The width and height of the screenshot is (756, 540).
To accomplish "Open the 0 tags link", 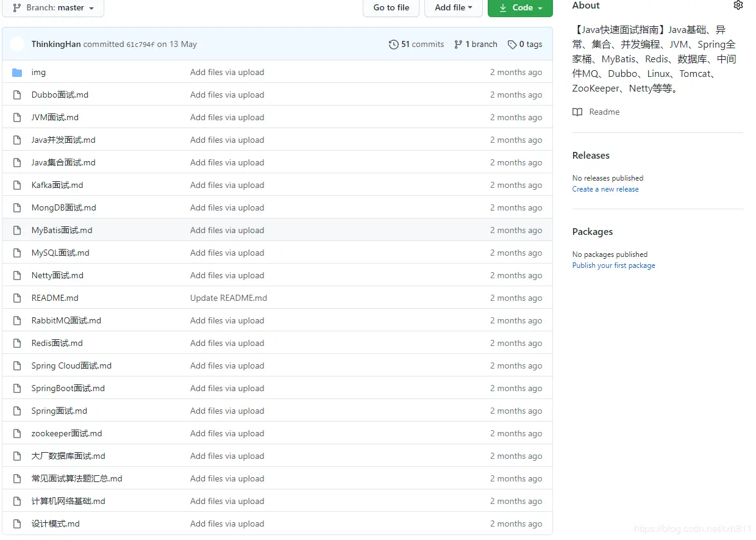I will [525, 44].
